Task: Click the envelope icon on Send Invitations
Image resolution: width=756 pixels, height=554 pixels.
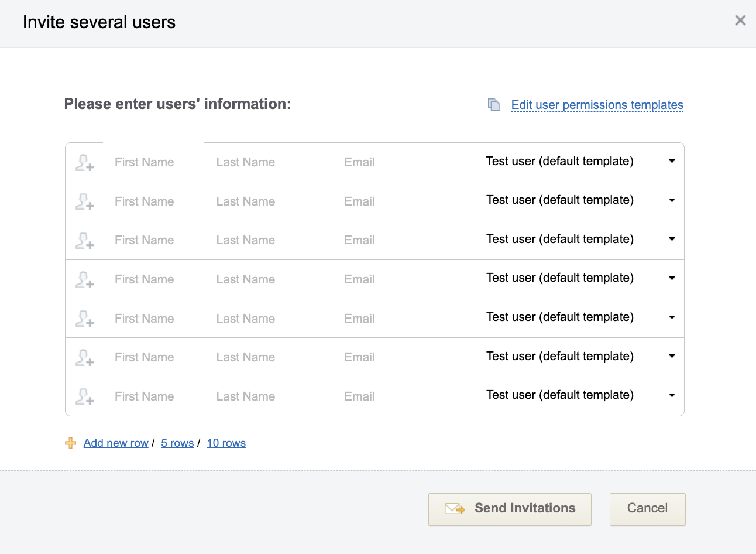Action: [x=453, y=508]
